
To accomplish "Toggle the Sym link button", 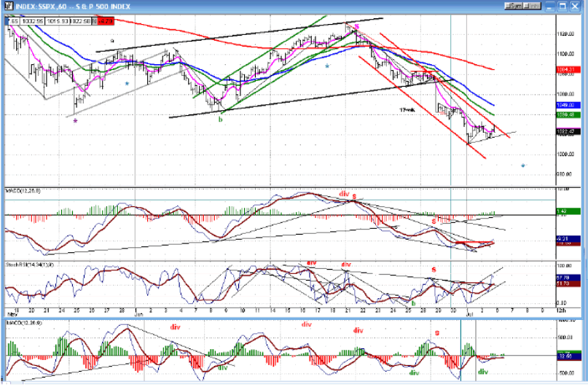I will pos(514,6).
